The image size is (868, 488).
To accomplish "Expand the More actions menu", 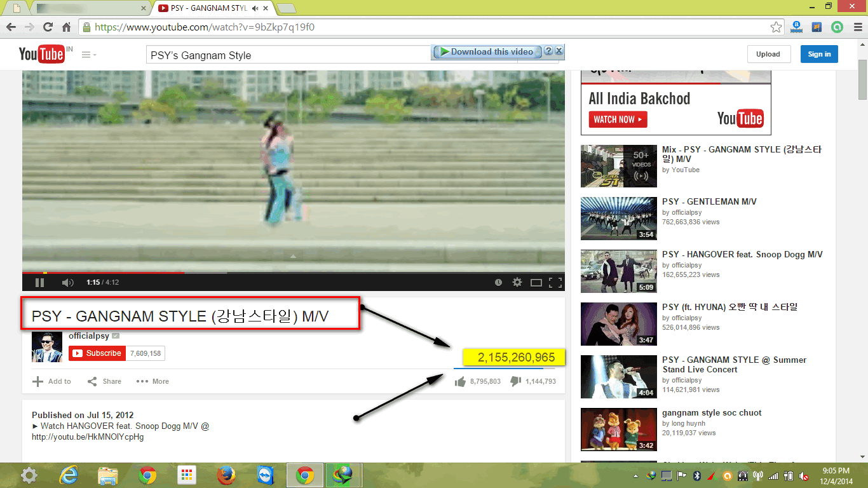I will [x=153, y=381].
